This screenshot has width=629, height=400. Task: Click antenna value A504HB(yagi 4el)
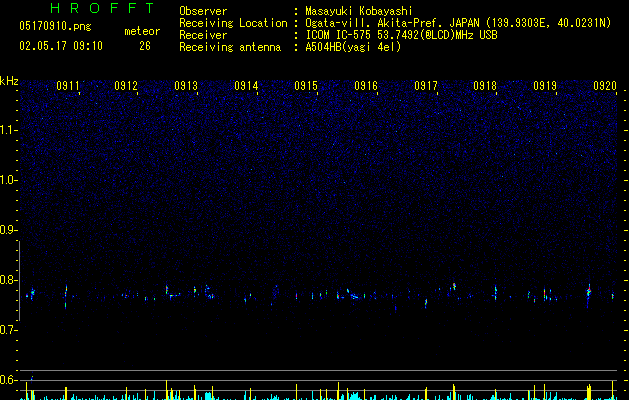point(353,47)
